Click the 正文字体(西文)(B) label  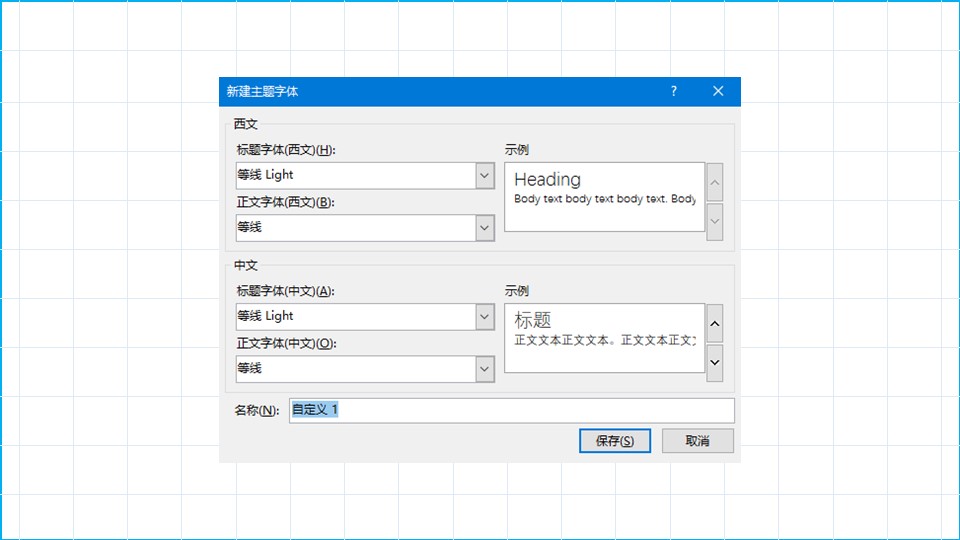[x=286, y=202]
